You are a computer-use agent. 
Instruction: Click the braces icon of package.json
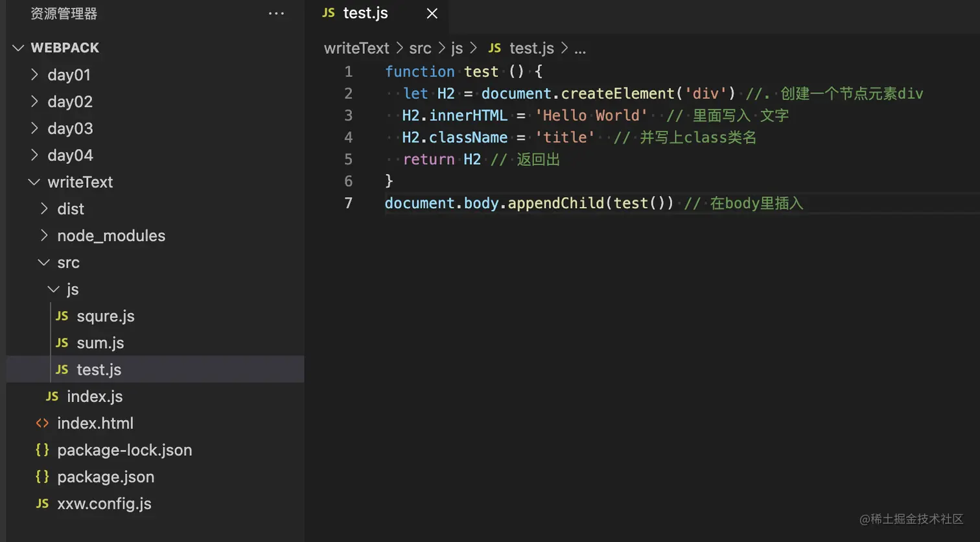43,477
